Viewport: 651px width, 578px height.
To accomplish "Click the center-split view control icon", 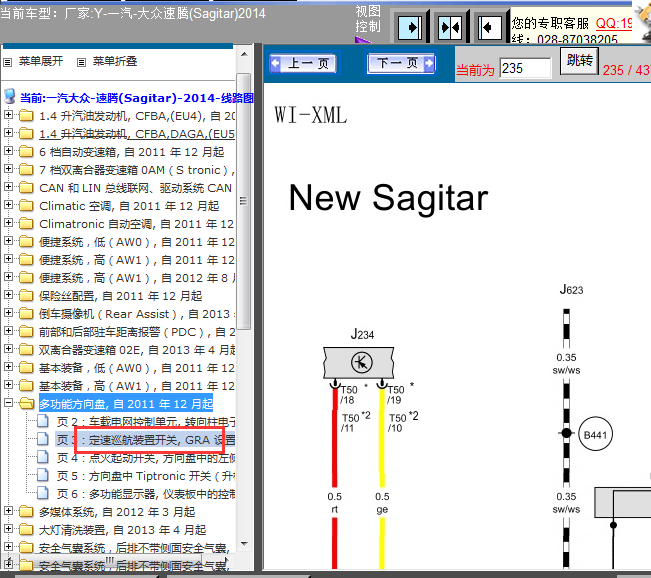I will click(x=450, y=28).
